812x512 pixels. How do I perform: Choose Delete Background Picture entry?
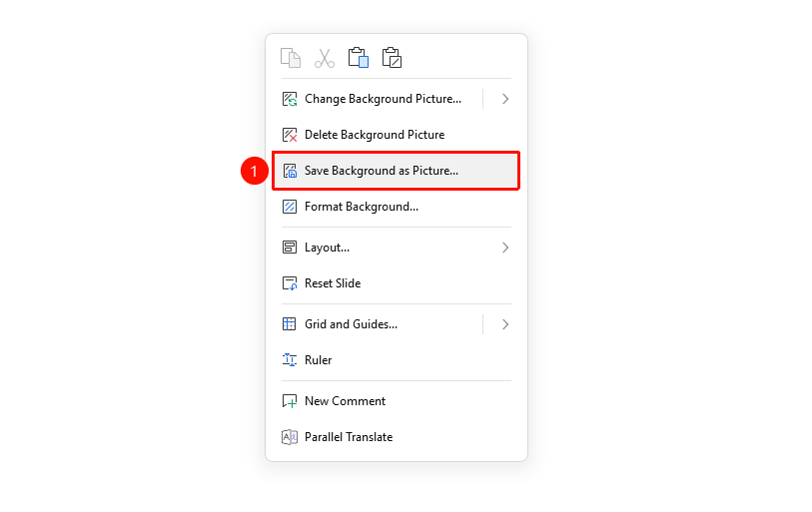pyautogui.click(x=397, y=135)
